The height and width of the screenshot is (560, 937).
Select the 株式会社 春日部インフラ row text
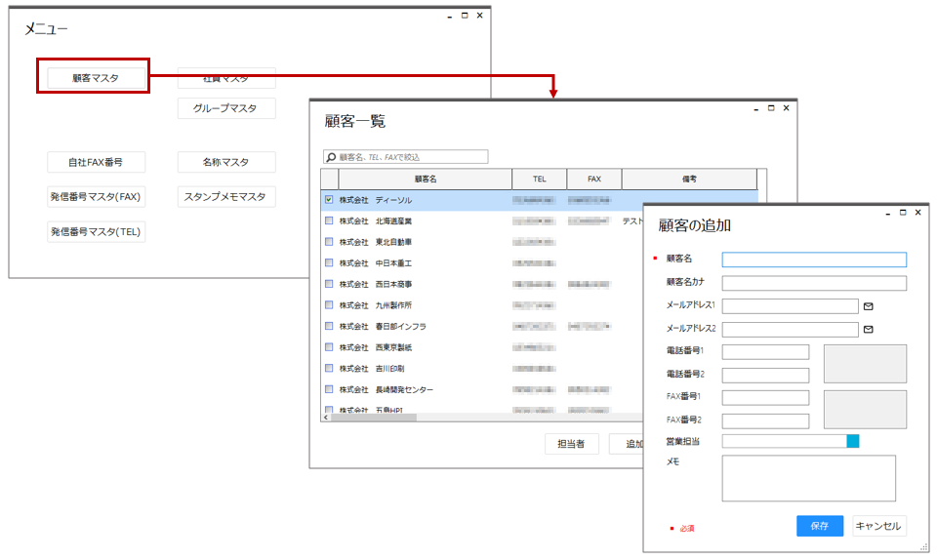[x=383, y=327]
